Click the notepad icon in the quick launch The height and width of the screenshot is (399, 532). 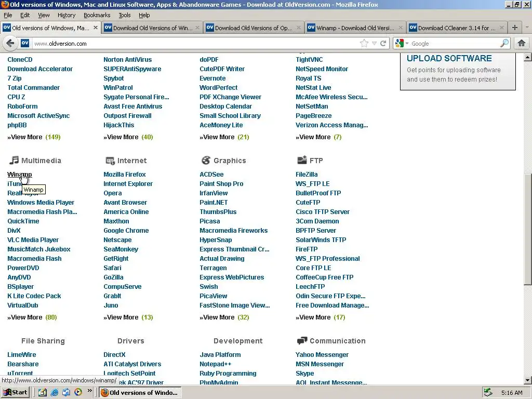coord(43,393)
